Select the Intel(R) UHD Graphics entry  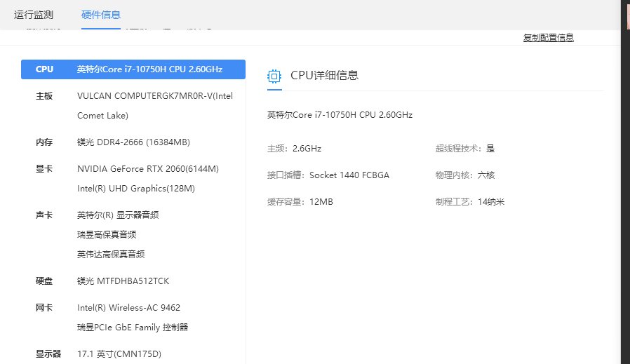pyautogui.click(x=135, y=189)
